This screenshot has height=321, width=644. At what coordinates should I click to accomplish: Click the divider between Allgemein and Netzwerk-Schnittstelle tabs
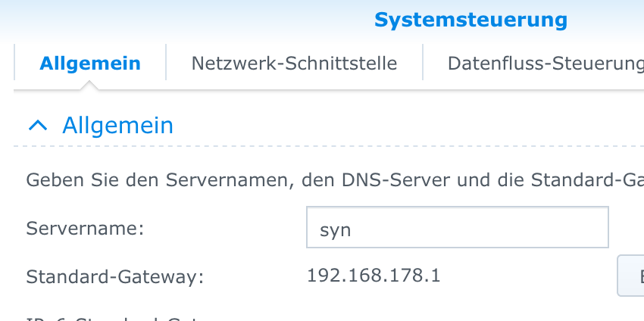[x=166, y=63]
